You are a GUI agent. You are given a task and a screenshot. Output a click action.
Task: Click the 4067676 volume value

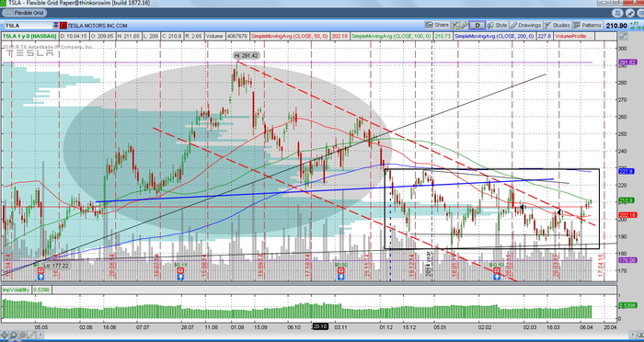click(x=237, y=37)
